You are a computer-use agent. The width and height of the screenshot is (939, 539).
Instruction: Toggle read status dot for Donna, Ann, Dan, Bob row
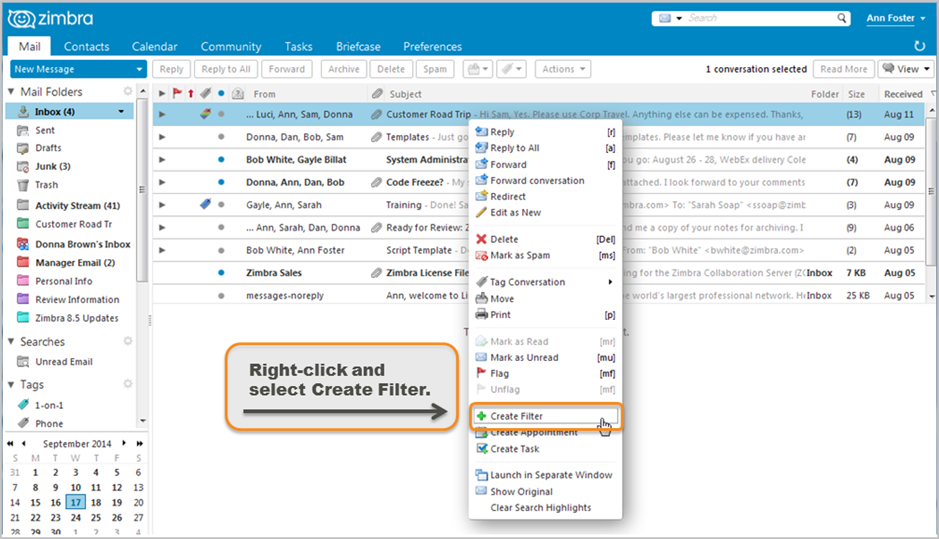coord(221,182)
